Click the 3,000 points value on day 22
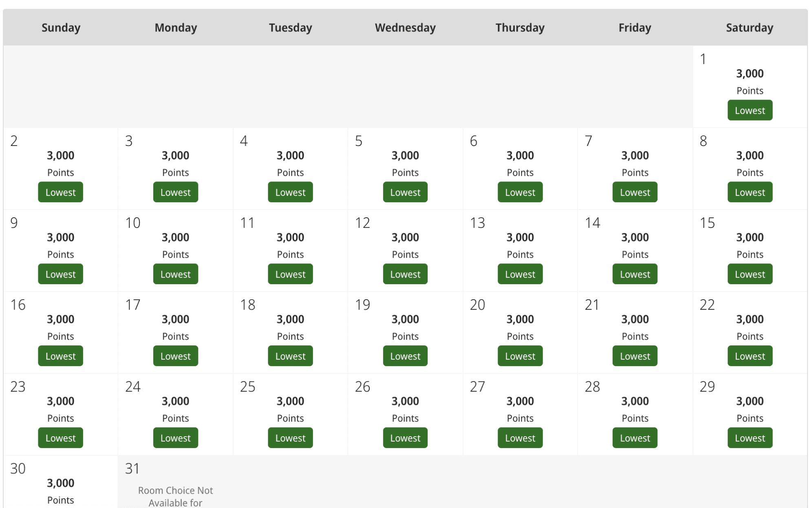The width and height of the screenshot is (812, 508). pos(750,319)
